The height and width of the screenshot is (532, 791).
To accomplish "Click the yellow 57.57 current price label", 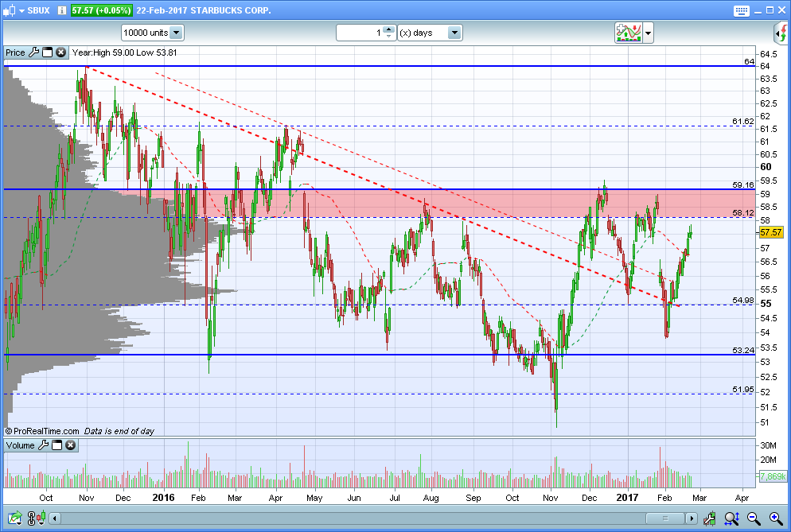I will coord(771,232).
